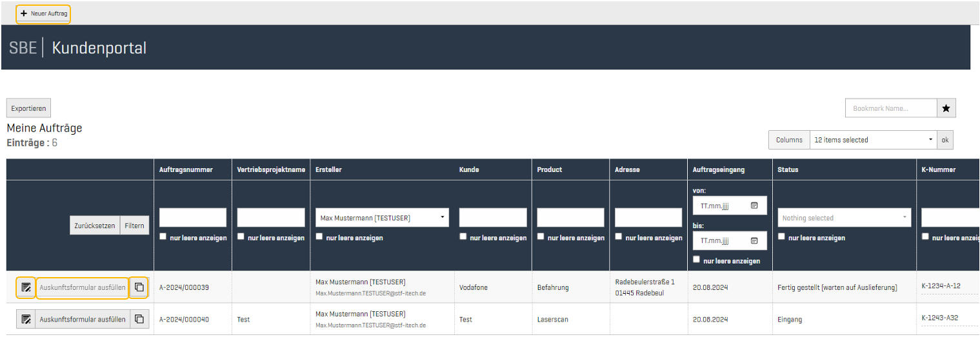
Task: Open the Ersteller dropdown showing Max Mustermann
Action: [x=382, y=218]
